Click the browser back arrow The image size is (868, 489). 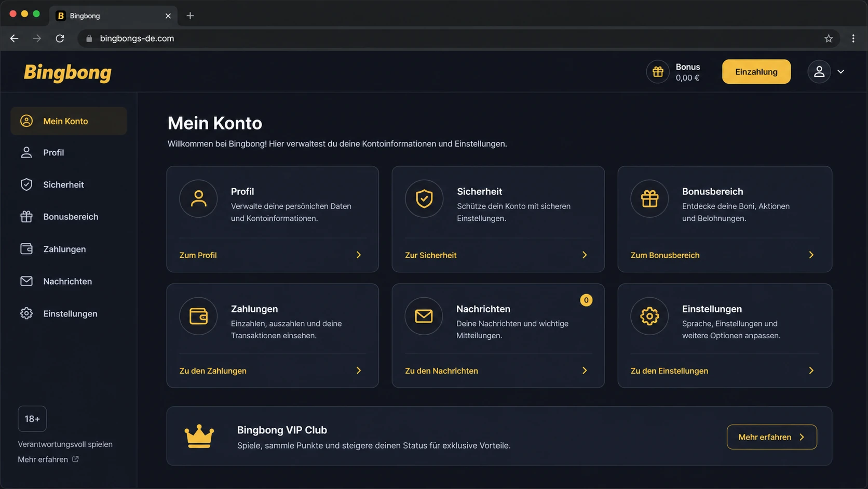click(14, 38)
